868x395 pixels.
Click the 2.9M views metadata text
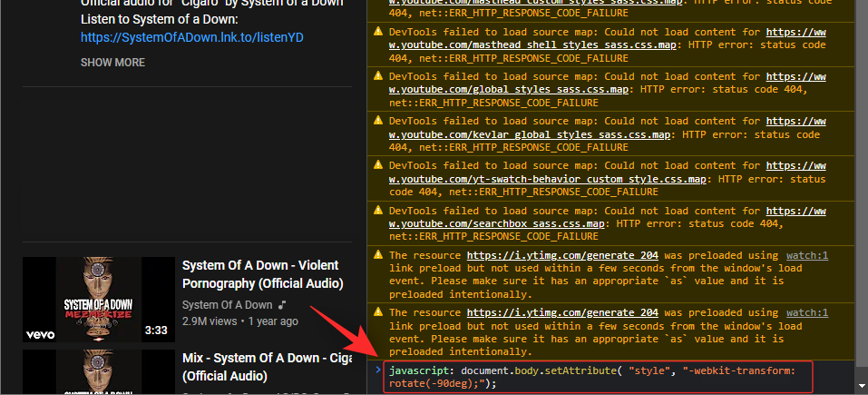(210, 321)
